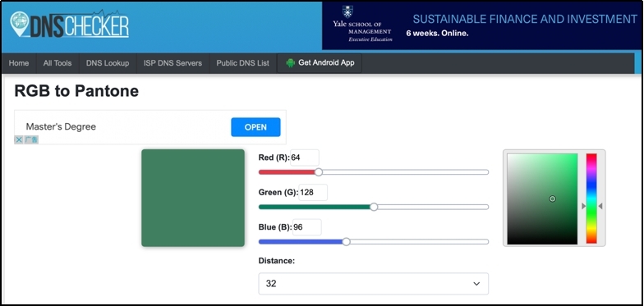This screenshot has width=644, height=306.
Task: Click the Blue (B) value field
Action: (306, 227)
